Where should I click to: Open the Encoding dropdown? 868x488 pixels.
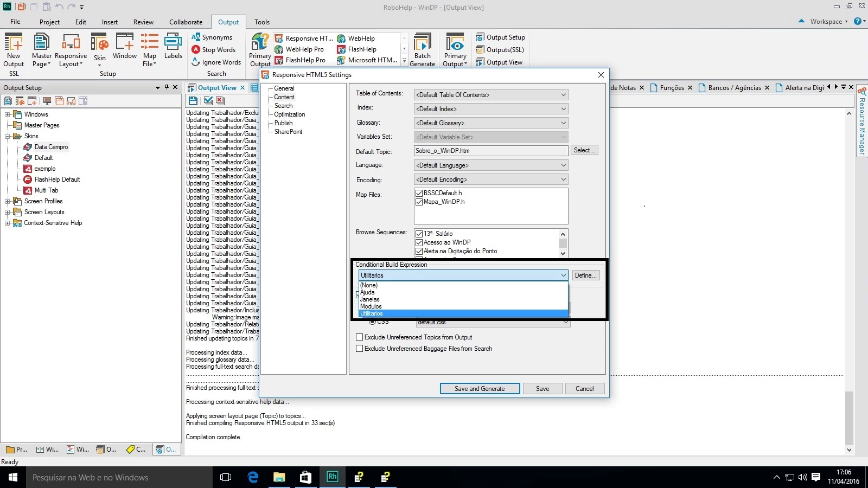click(x=491, y=179)
